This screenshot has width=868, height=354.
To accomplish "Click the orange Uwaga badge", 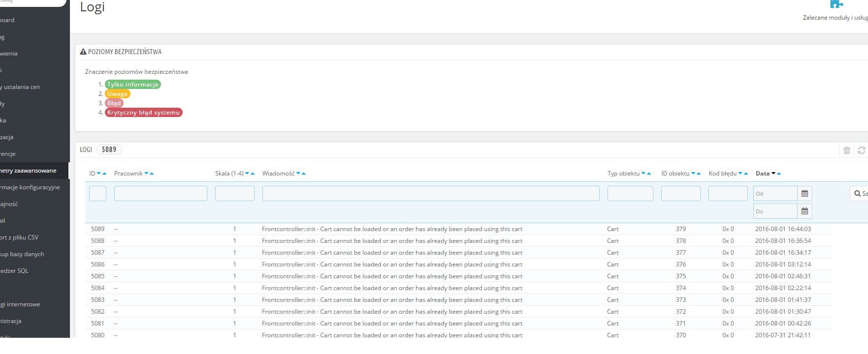I will coord(117,94).
